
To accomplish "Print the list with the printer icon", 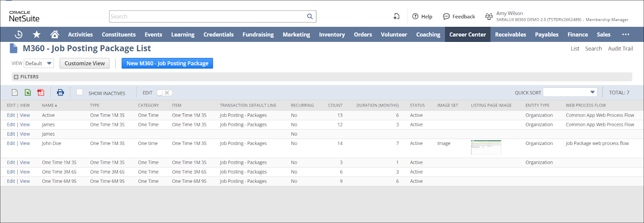I will click(x=60, y=93).
